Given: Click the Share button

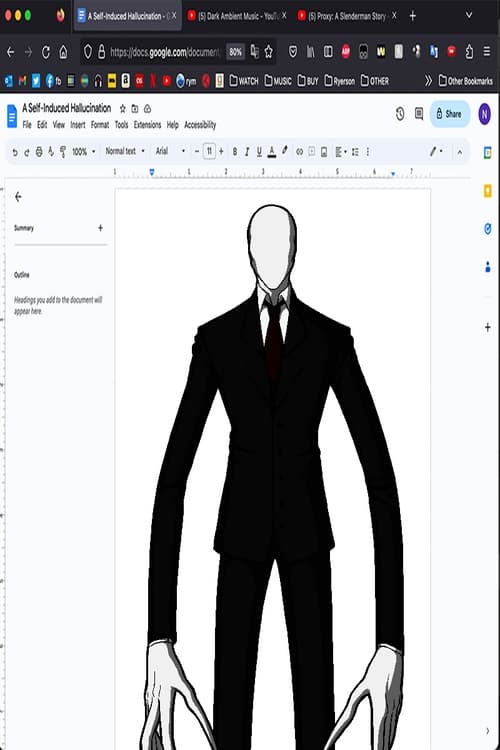Looking at the screenshot, I should pyautogui.click(x=449, y=114).
